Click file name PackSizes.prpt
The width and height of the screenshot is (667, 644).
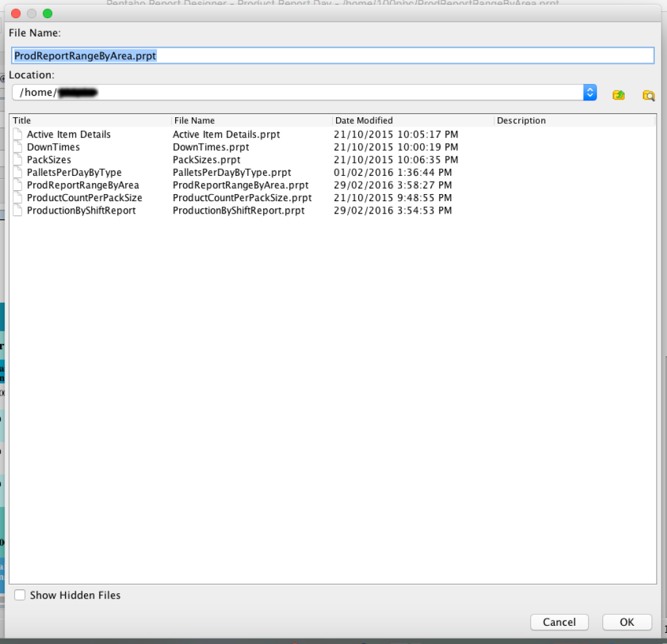206,160
